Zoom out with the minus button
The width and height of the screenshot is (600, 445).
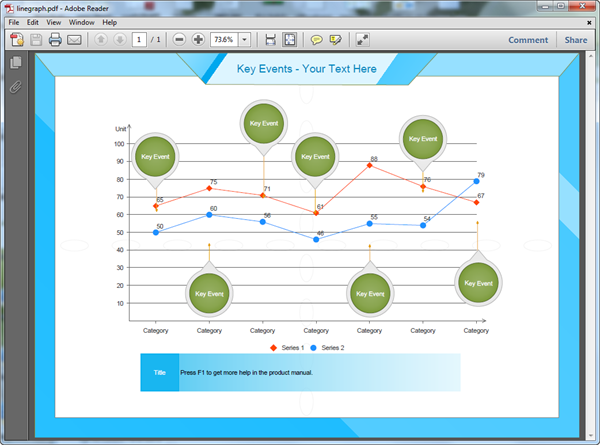[179, 39]
